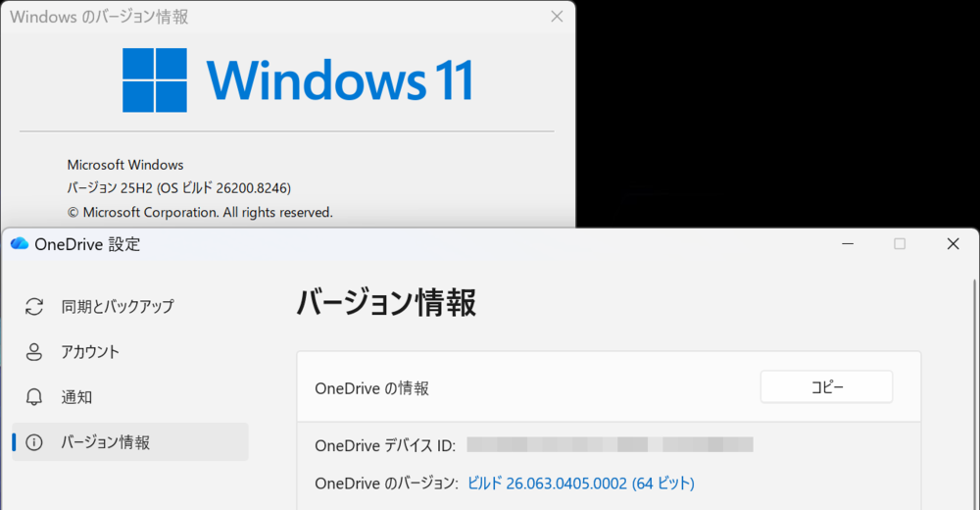This screenshot has height=510, width=980.
Task: Click the blurred OneDrive デバイス ID value
Action: click(610, 445)
